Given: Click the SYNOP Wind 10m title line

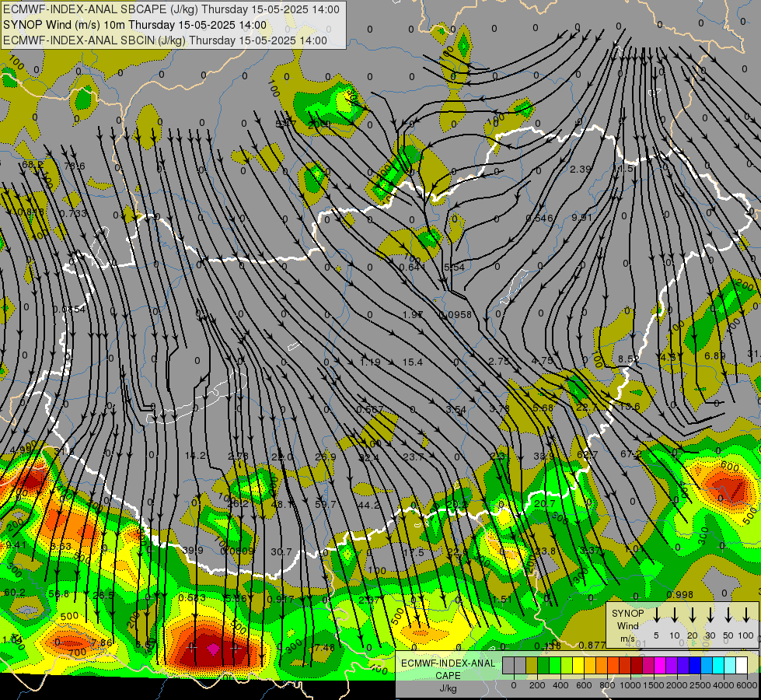Looking at the screenshot, I should click(134, 25).
